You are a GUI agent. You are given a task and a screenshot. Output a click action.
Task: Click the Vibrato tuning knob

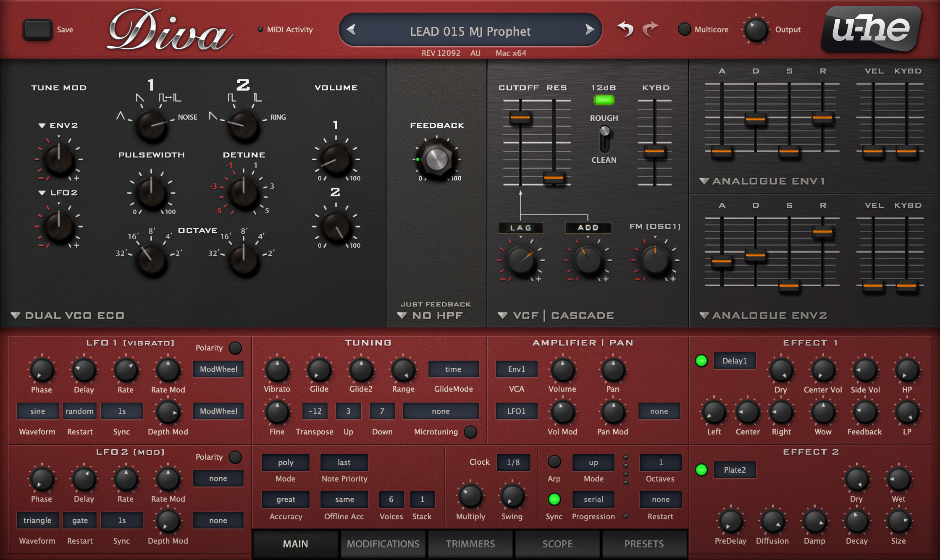pos(277,370)
